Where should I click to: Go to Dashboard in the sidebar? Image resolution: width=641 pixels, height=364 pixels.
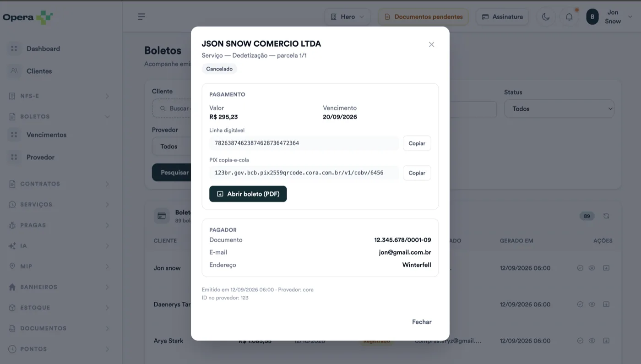tap(43, 49)
